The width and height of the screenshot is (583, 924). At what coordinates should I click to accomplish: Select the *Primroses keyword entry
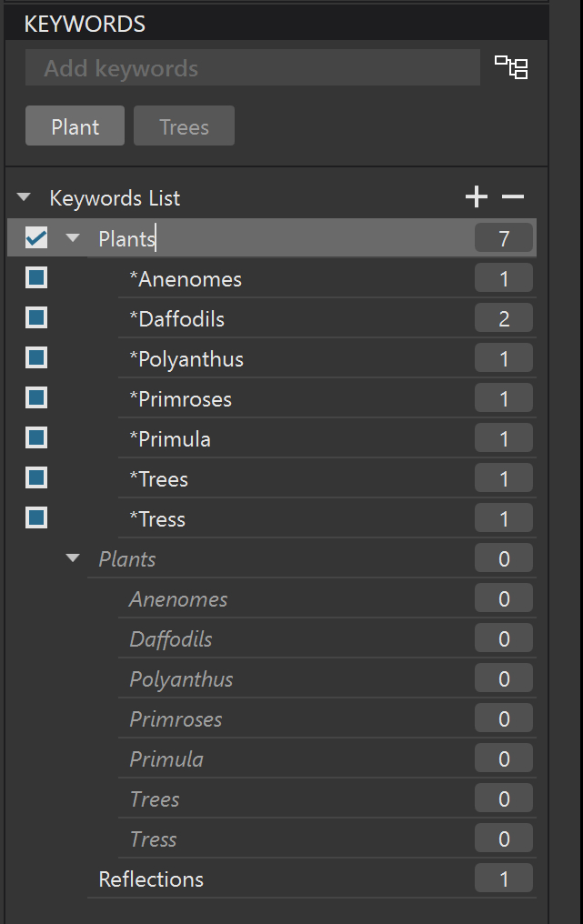[180, 399]
